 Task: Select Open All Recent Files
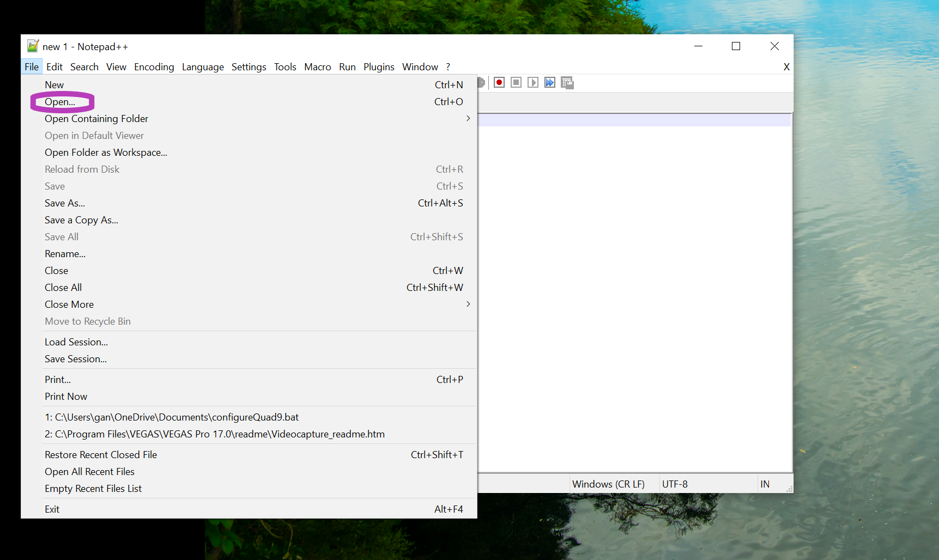pos(249,471)
